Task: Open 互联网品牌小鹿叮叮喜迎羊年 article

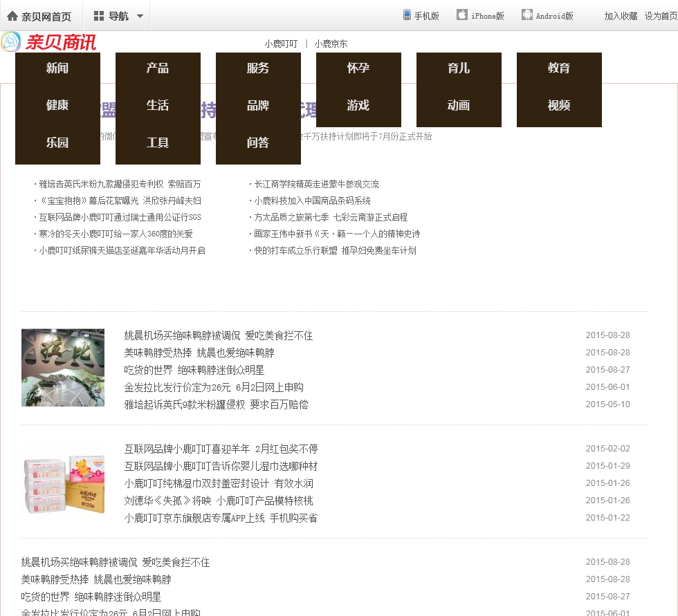Action: pyautogui.click(x=221, y=449)
